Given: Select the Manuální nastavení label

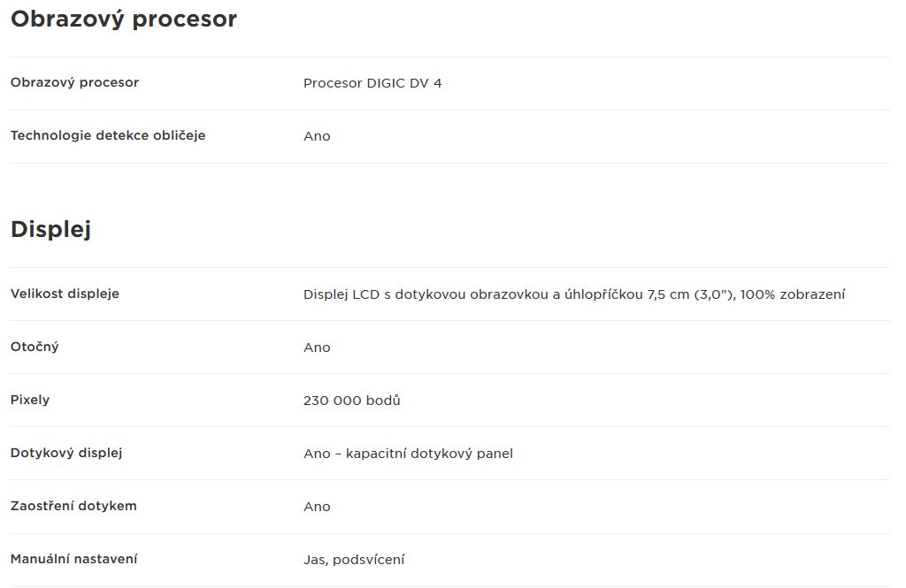Looking at the screenshot, I should (x=74, y=559).
